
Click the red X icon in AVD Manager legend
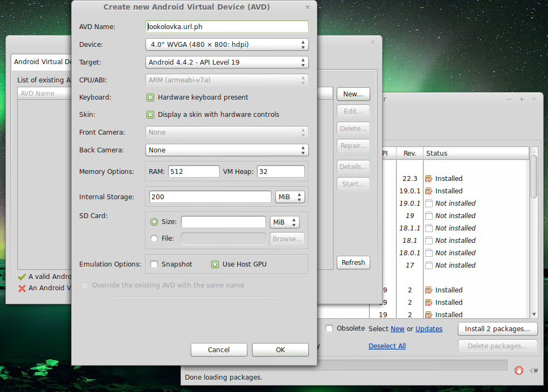22,288
